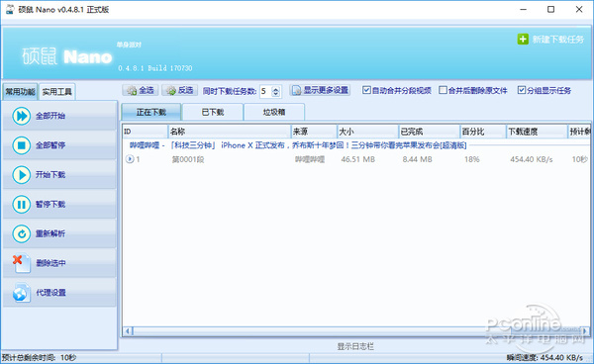Sort by the 名称 column header
Screen dimensions: 594x364
click(230, 132)
